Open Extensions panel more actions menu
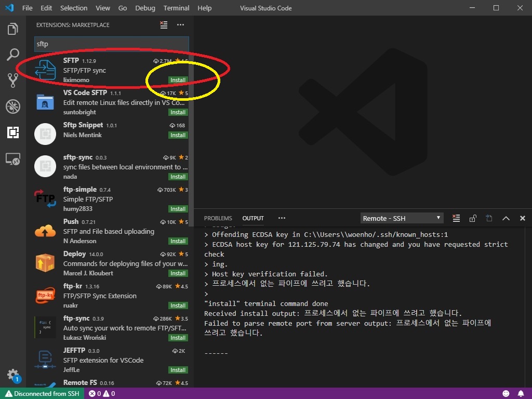 click(180, 25)
